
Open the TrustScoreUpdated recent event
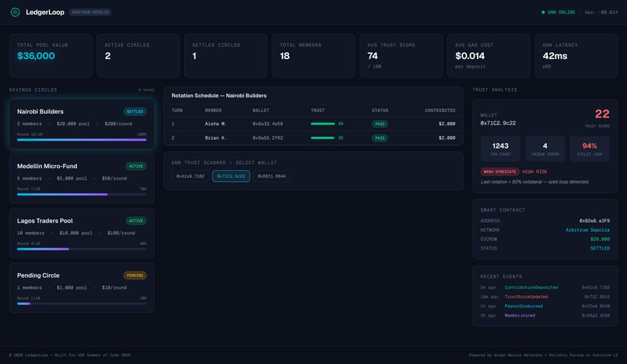(x=526, y=297)
